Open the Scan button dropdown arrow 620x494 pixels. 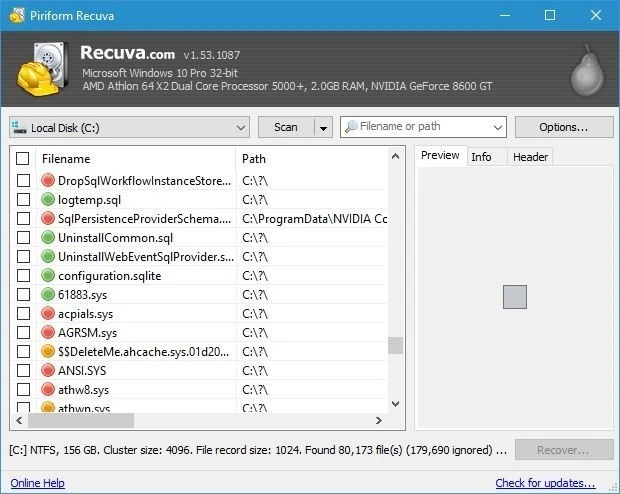[323, 128]
